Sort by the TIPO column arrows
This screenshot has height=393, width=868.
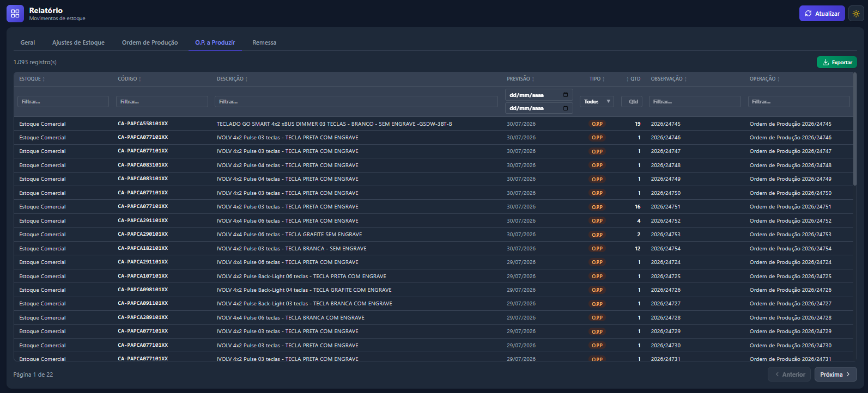tap(603, 79)
